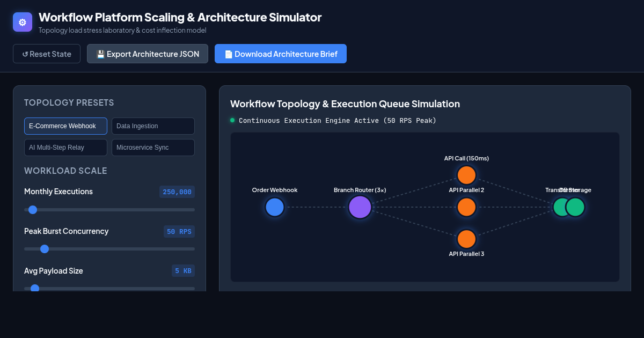Image resolution: width=644 pixels, height=338 pixels.
Task: Click the Topology load stress laboratory subtitle
Action: coord(122,31)
